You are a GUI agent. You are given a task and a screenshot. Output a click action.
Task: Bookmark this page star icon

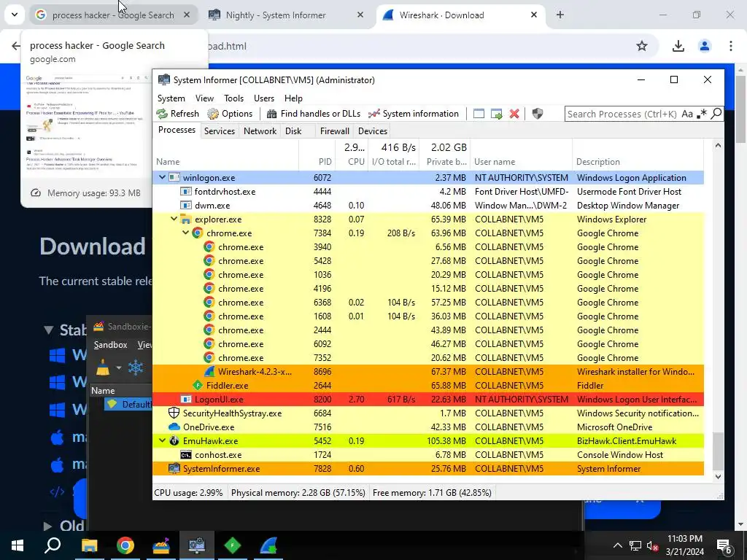click(x=642, y=46)
